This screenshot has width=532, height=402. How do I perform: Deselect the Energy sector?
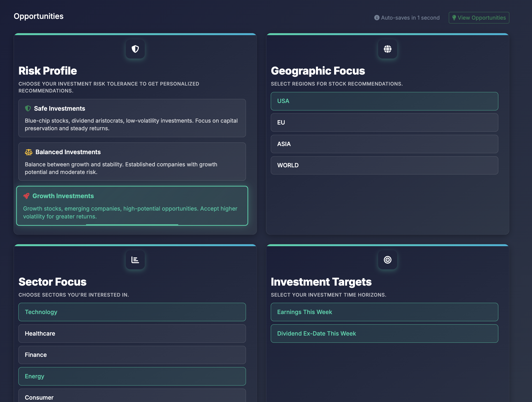click(132, 376)
